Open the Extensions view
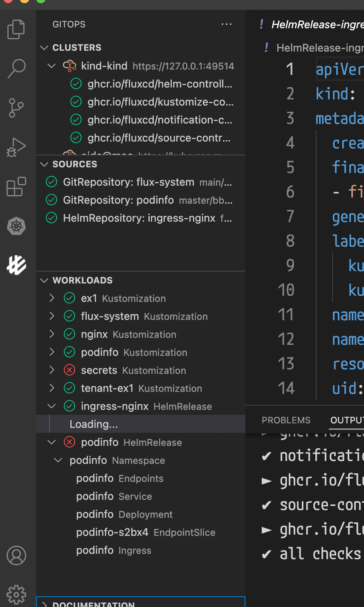 click(16, 187)
